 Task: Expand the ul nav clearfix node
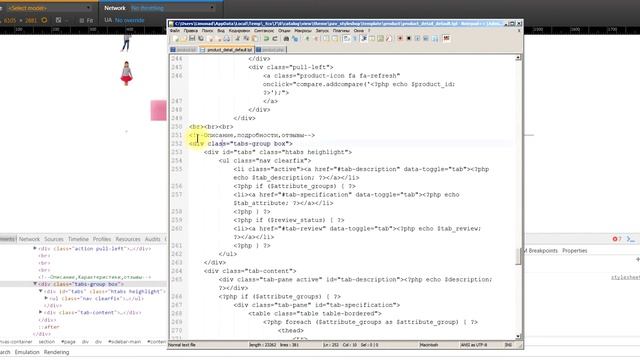[46, 298]
